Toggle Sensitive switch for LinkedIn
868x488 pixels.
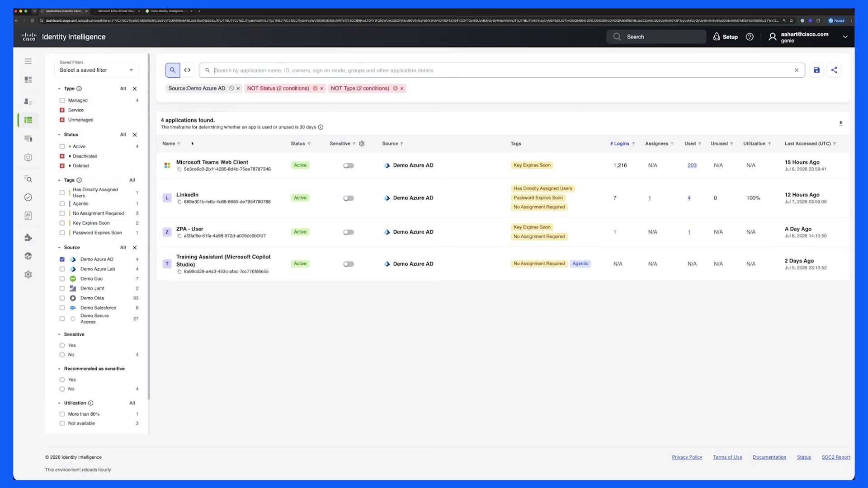pyautogui.click(x=349, y=198)
